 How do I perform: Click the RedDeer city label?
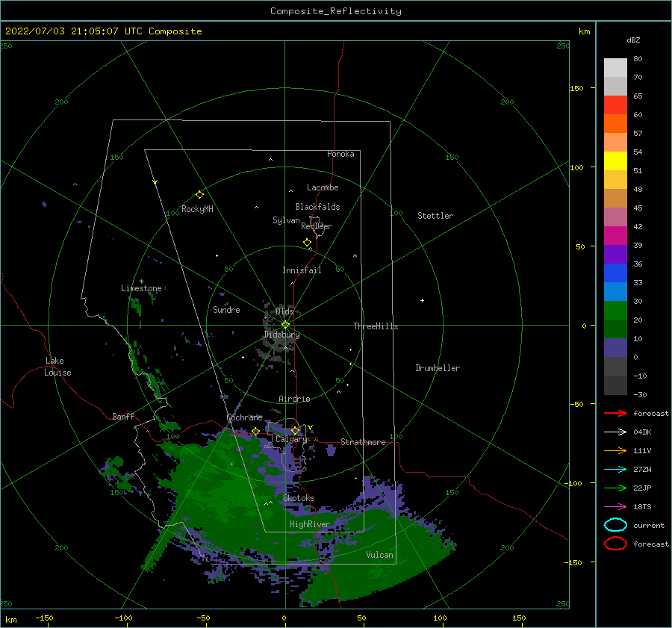tap(317, 226)
